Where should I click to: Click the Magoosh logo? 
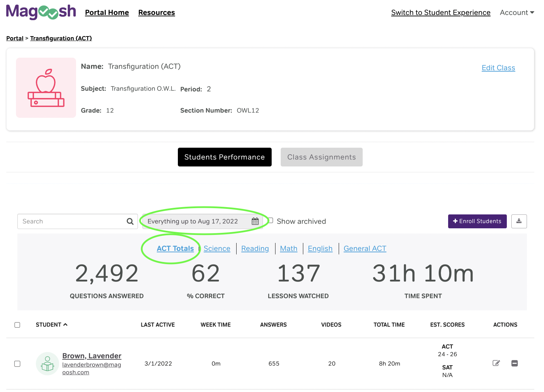[41, 12]
